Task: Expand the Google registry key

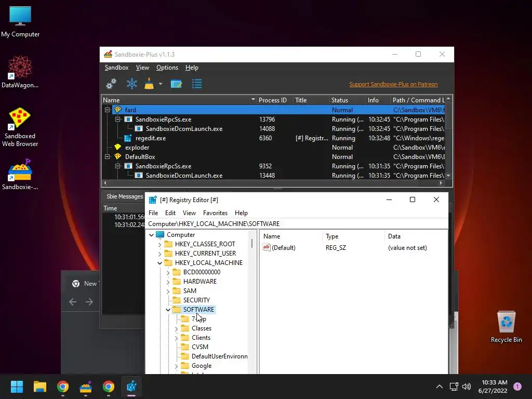Action: point(177,366)
